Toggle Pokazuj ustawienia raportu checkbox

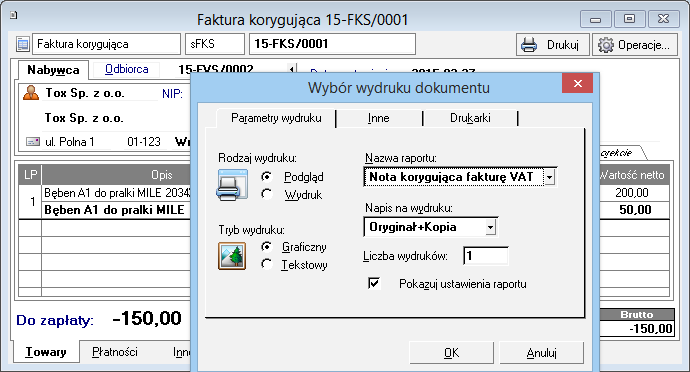tap(374, 283)
